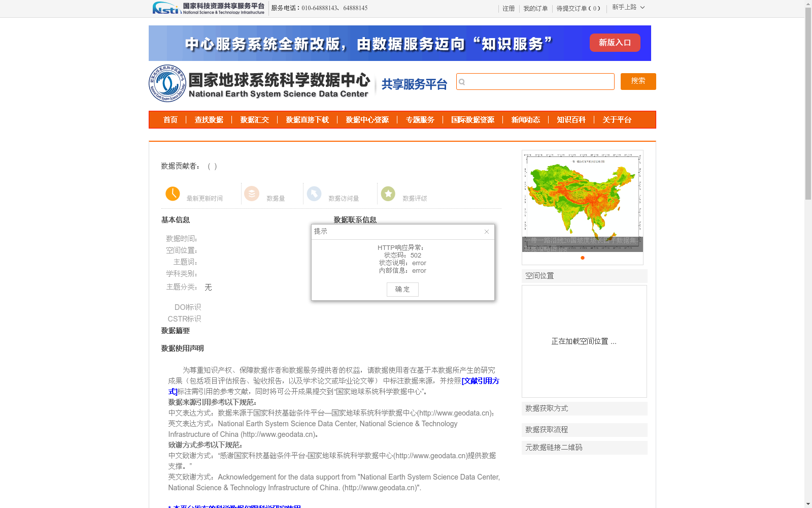Click the 数据摘要 heading
Screen dimensions: 812x508
pos(176,331)
